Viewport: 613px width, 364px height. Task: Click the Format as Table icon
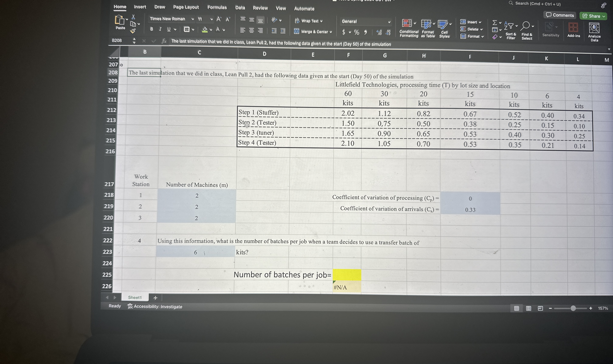point(426,24)
